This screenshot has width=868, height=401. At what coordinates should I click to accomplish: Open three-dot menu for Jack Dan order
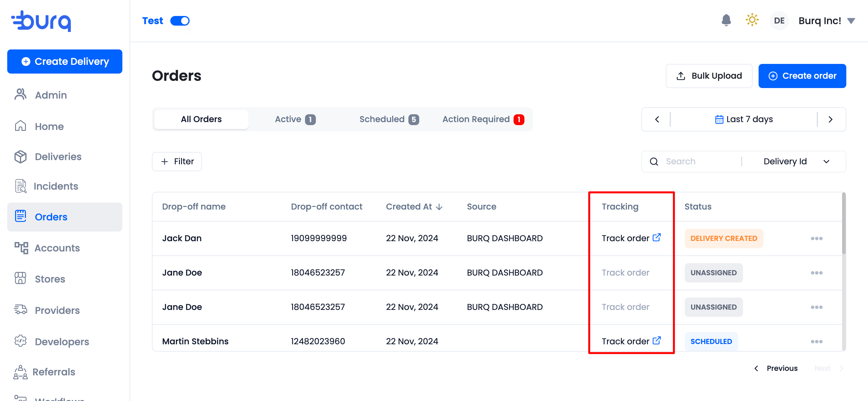tap(816, 238)
